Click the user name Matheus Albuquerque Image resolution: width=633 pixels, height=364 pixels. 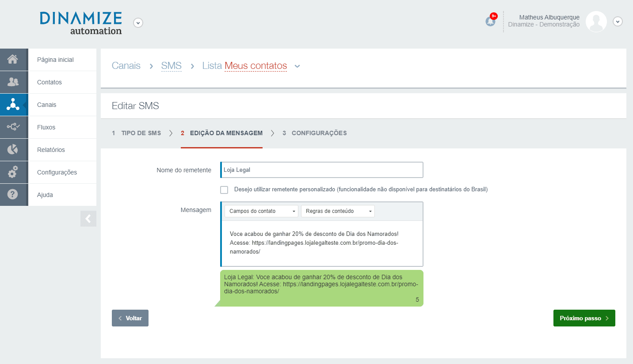549,17
